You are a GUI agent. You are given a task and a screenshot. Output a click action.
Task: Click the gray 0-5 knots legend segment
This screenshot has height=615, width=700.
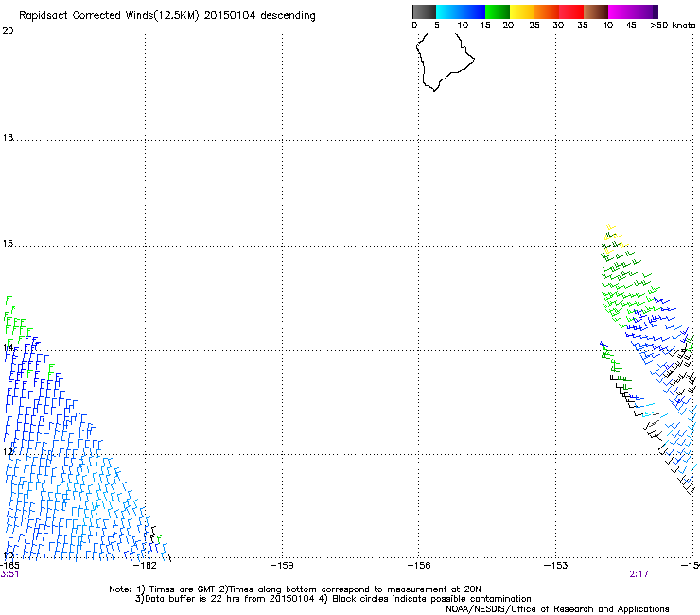[424, 11]
